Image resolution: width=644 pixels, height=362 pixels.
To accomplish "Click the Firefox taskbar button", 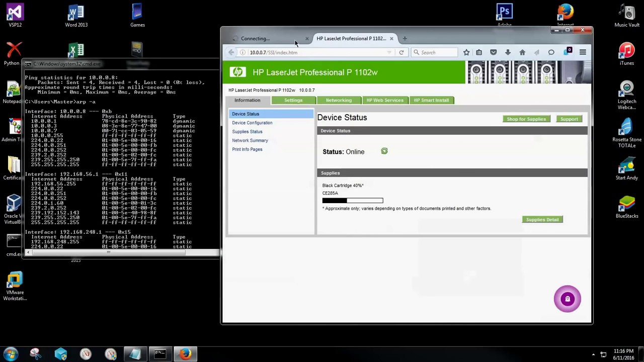I will pyautogui.click(x=185, y=354).
